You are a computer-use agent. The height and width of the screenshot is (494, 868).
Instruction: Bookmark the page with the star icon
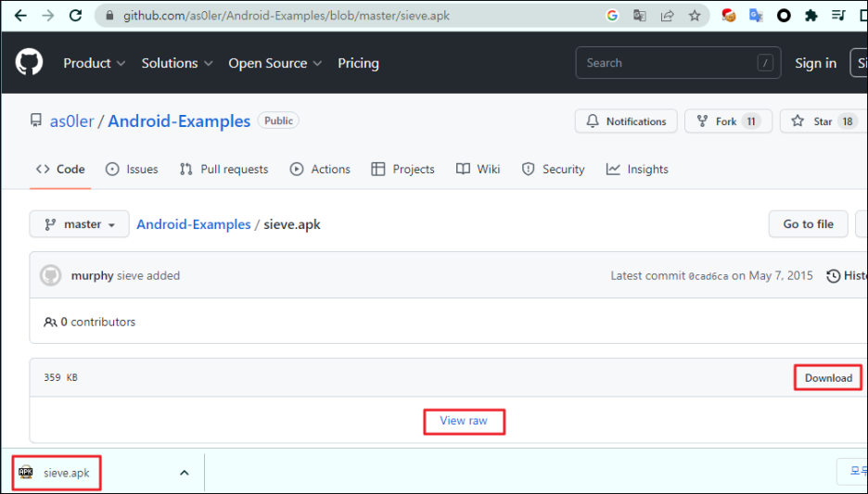point(695,16)
